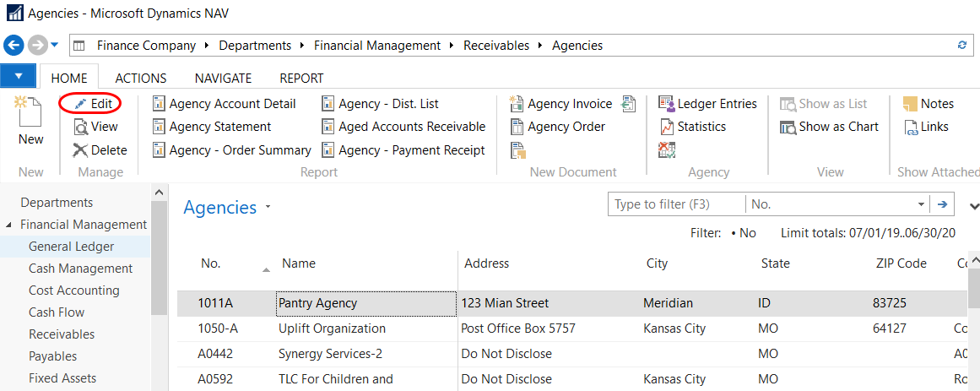The width and height of the screenshot is (980, 391).
Task: Select Receivables in the navigation pane
Action: 62,334
